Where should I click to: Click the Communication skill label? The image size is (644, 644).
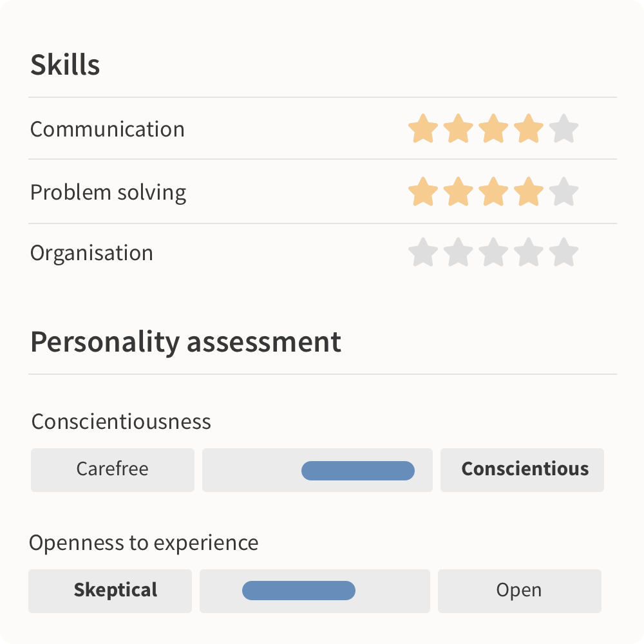pyautogui.click(x=108, y=129)
